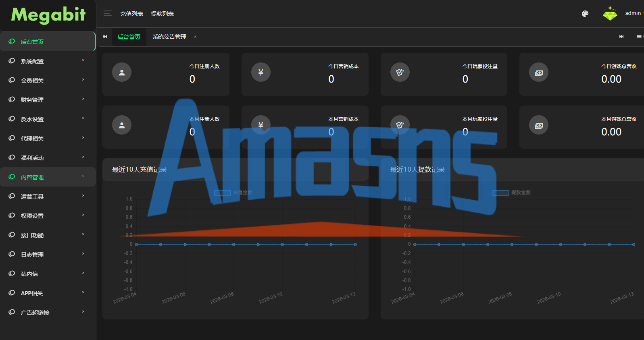
Task: Click the money icon on 今日游戏总营收 card
Action: (x=539, y=73)
